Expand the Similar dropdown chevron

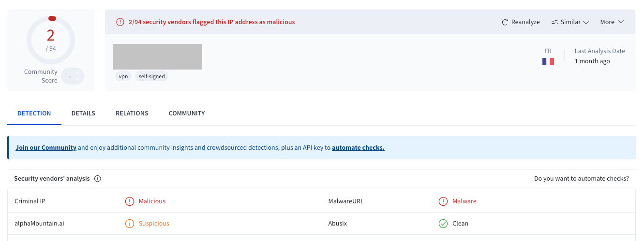click(x=586, y=22)
